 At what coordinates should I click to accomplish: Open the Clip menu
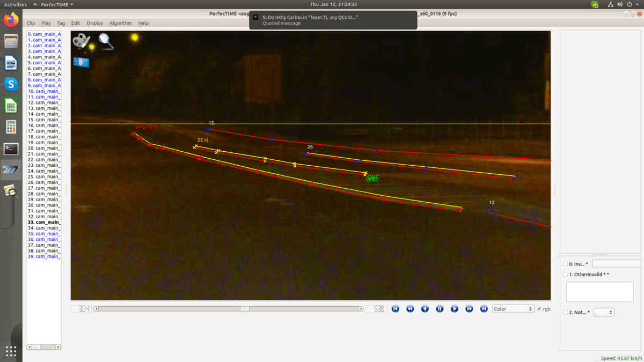pos(31,23)
